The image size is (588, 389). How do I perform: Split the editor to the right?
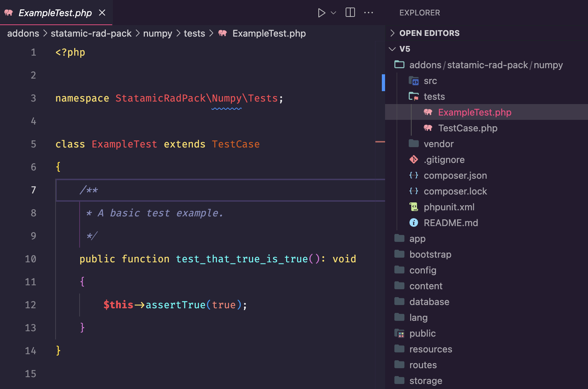coord(350,13)
